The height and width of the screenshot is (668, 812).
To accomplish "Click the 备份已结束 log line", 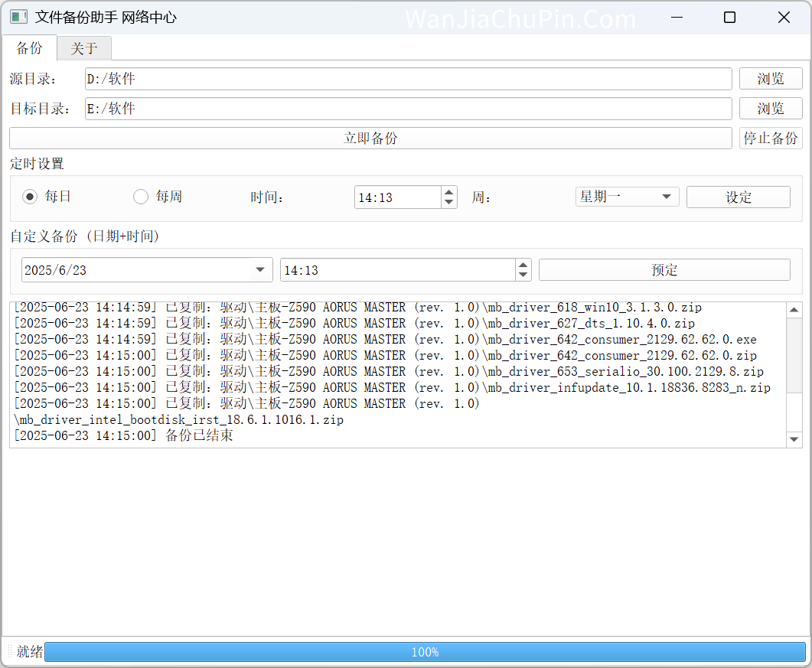I will [123, 435].
